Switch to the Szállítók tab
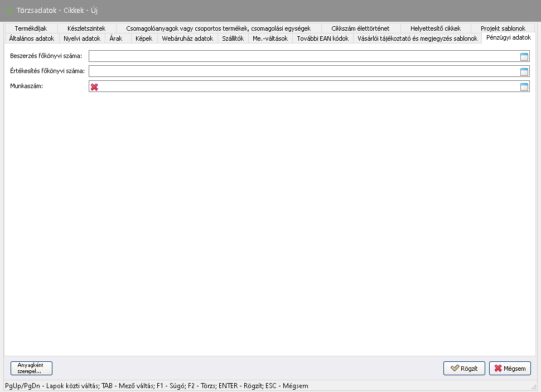This screenshot has width=541, height=392. 233,38
